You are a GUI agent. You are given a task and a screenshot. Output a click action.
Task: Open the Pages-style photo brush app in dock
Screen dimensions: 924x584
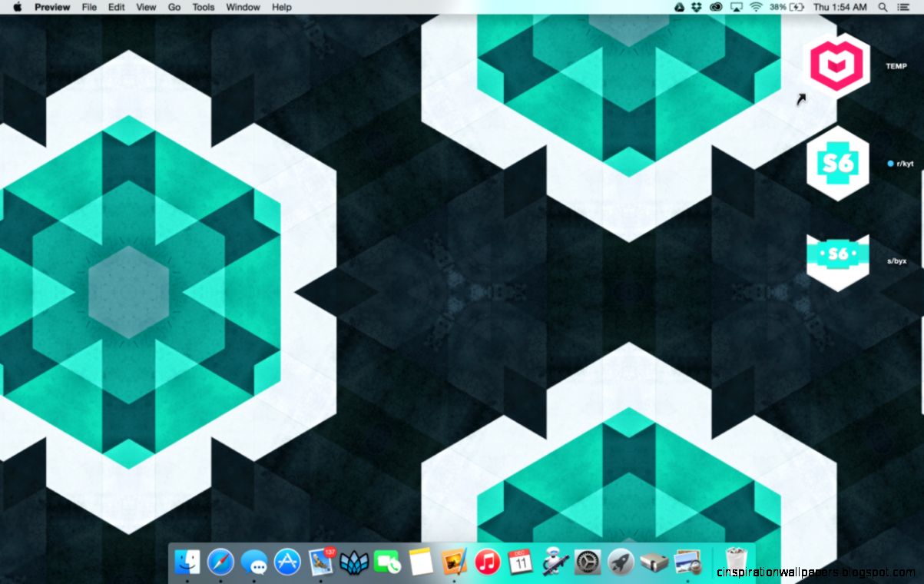(x=455, y=562)
